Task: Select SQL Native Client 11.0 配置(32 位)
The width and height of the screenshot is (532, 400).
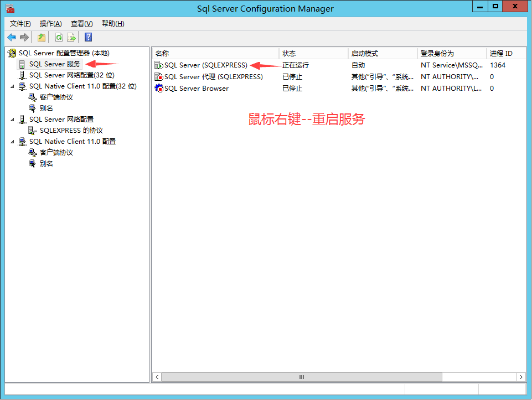Action: 83,86
